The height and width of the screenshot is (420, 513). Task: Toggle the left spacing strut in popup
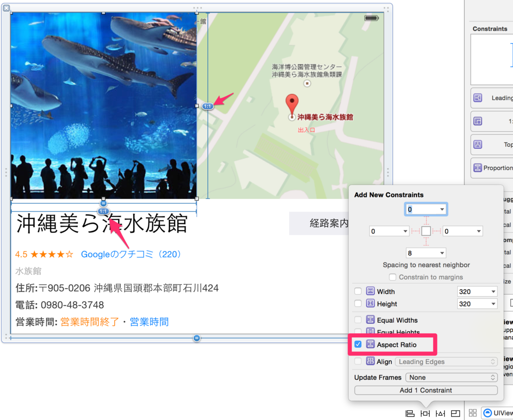pyautogui.click(x=415, y=231)
